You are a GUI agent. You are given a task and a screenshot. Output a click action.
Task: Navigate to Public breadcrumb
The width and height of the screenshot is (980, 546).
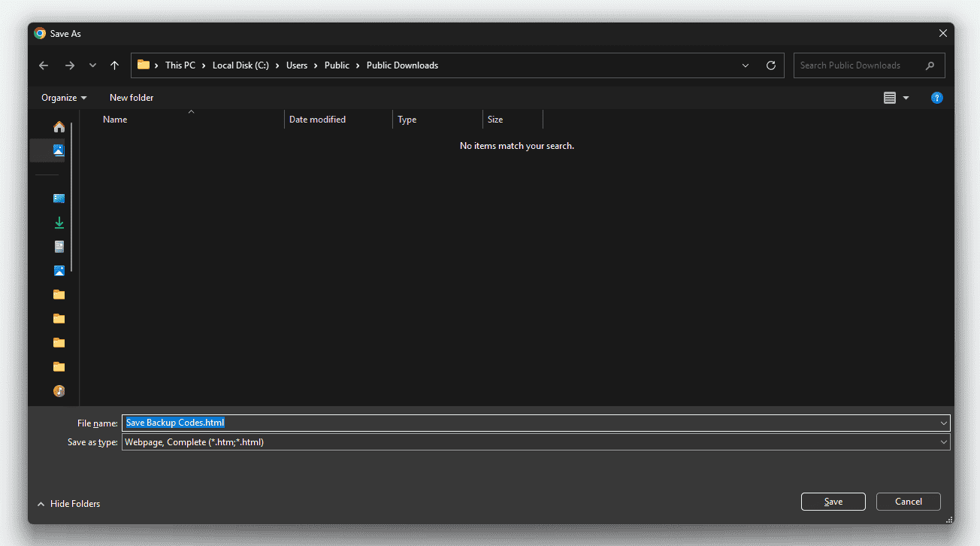[x=337, y=65]
